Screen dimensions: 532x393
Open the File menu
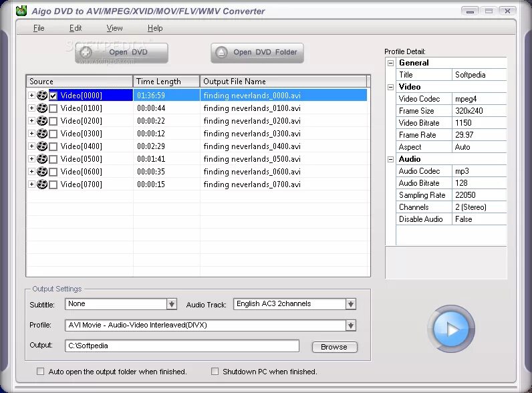[x=39, y=28]
